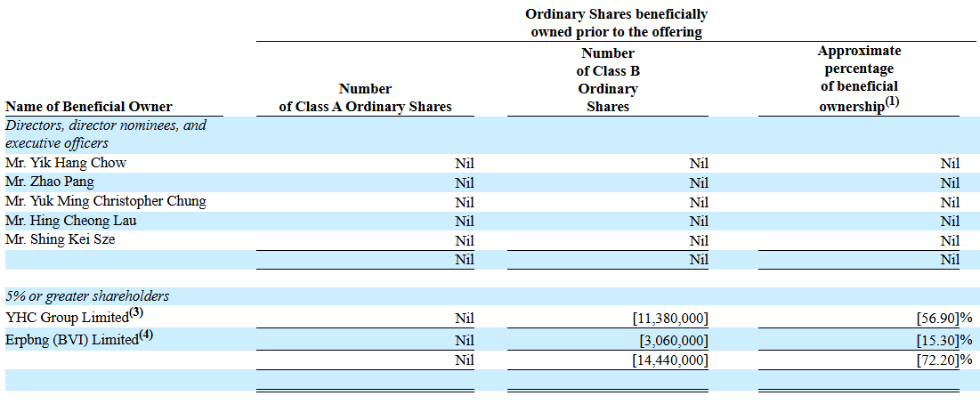Click Mr. Yuk Ming Christopher Chung
The image size is (980, 404).
pos(106,201)
